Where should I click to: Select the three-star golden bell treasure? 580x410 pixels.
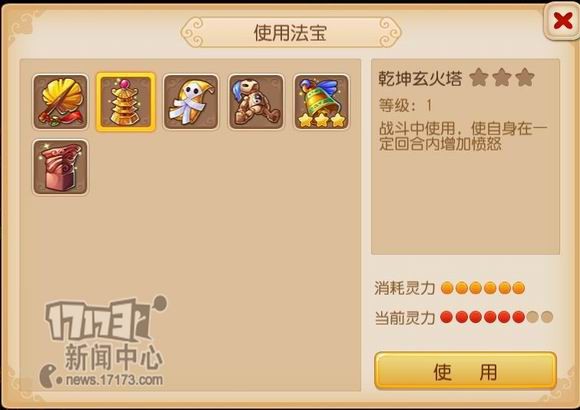[321, 102]
